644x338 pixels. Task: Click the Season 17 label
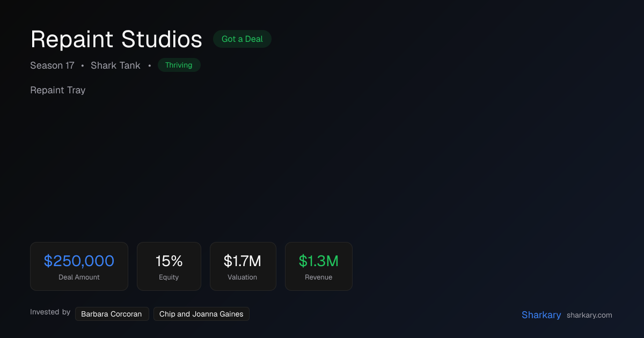(52, 65)
